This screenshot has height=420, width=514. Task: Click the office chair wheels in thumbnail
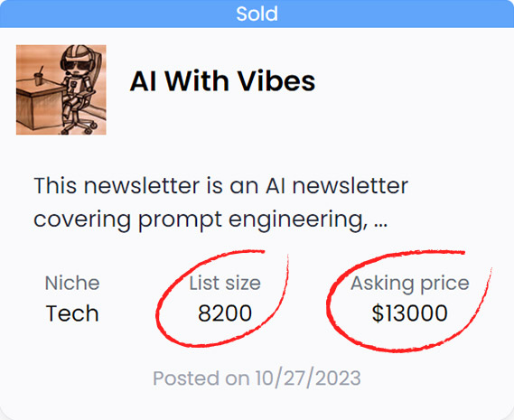pos(79,127)
